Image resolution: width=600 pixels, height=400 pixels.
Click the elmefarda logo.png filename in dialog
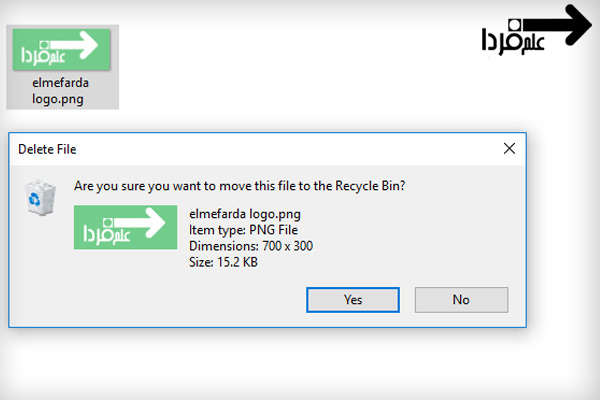click(x=245, y=214)
